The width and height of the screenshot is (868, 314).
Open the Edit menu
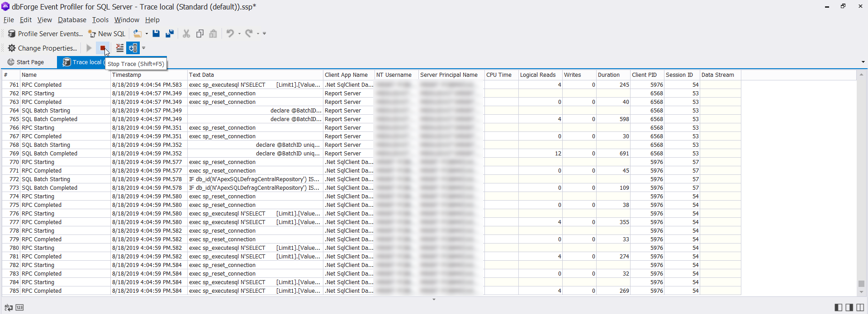pyautogui.click(x=26, y=20)
